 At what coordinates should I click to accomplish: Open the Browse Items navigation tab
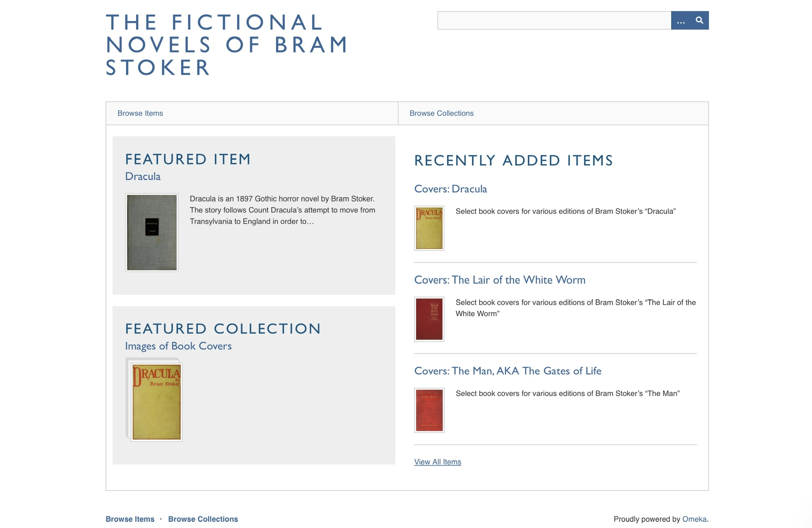(140, 113)
